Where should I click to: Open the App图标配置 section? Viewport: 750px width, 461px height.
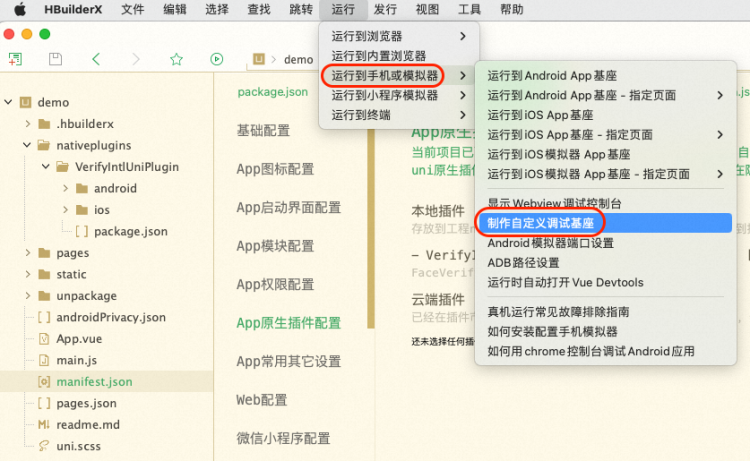[x=275, y=169]
